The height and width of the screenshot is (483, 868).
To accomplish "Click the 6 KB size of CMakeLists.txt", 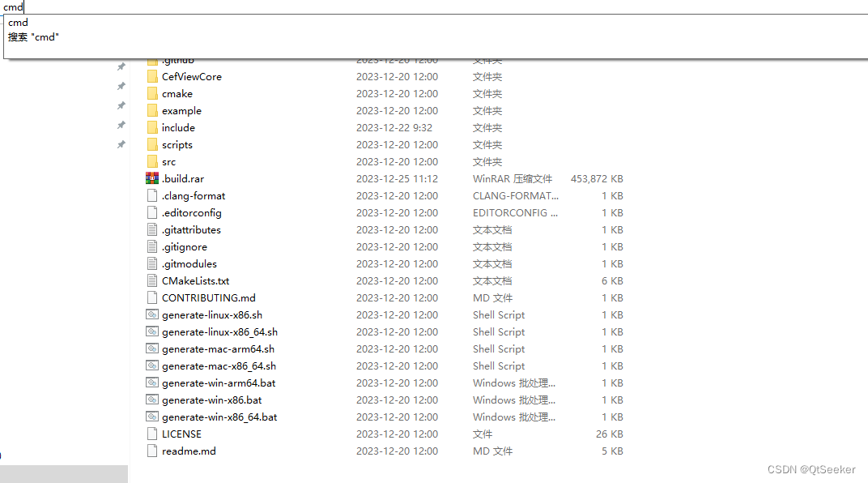I will point(612,281).
